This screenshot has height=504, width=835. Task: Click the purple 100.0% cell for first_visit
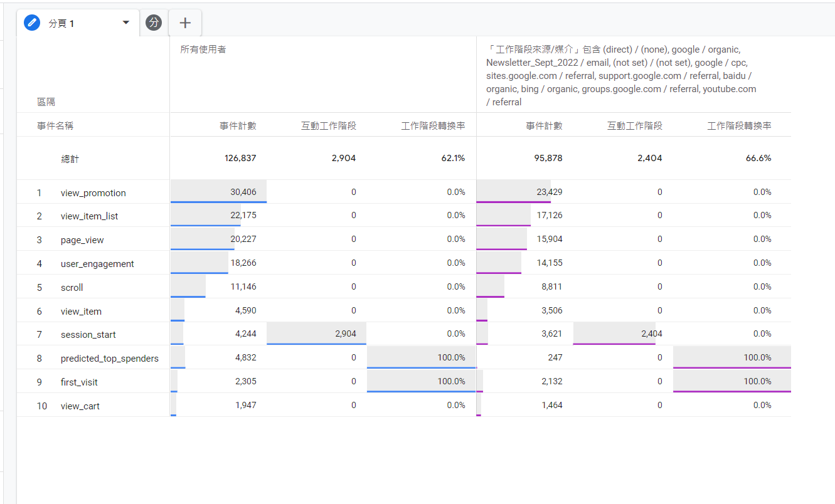[757, 381]
